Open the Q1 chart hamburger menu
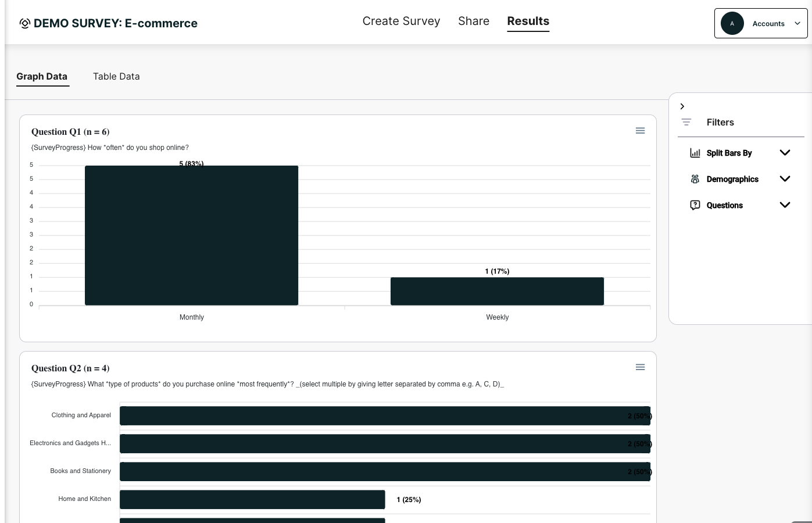812x523 pixels. [x=640, y=131]
